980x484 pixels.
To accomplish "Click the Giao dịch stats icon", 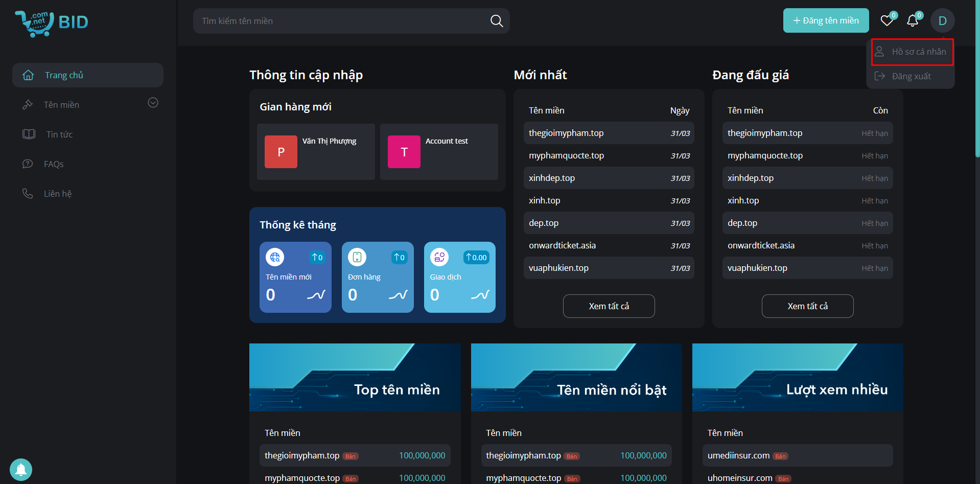I will 439,257.
